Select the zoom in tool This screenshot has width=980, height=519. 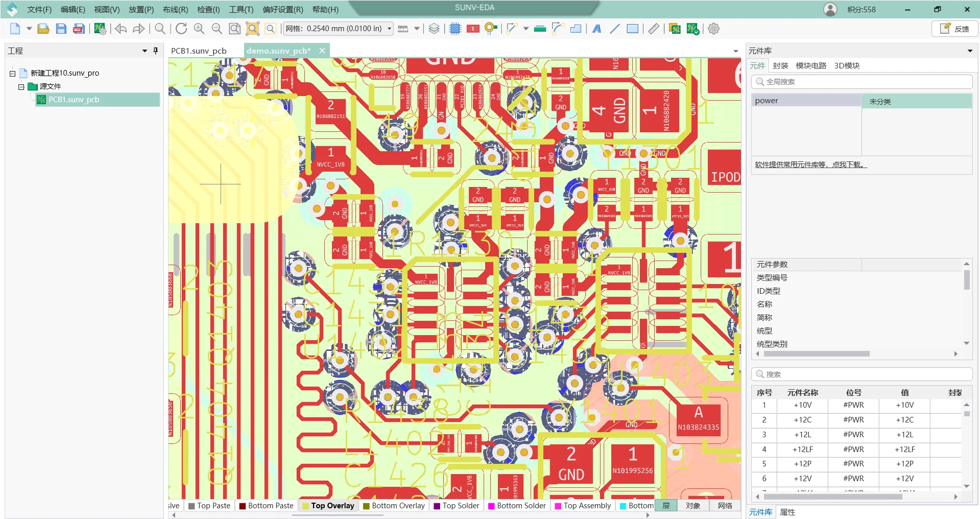[198, 29]
